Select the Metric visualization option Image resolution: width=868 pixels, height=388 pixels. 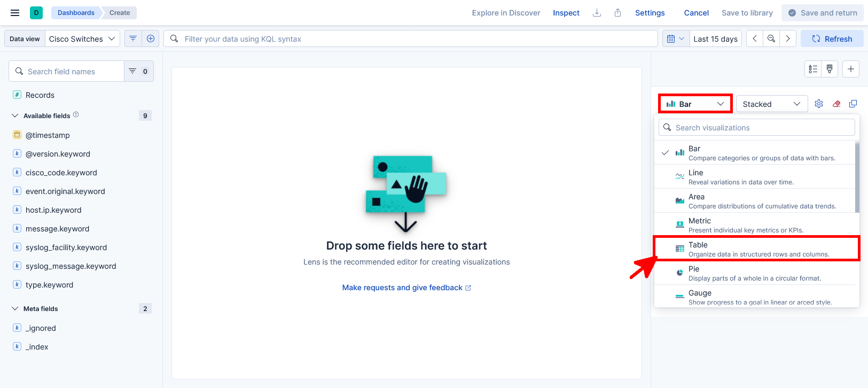point(755,225)
